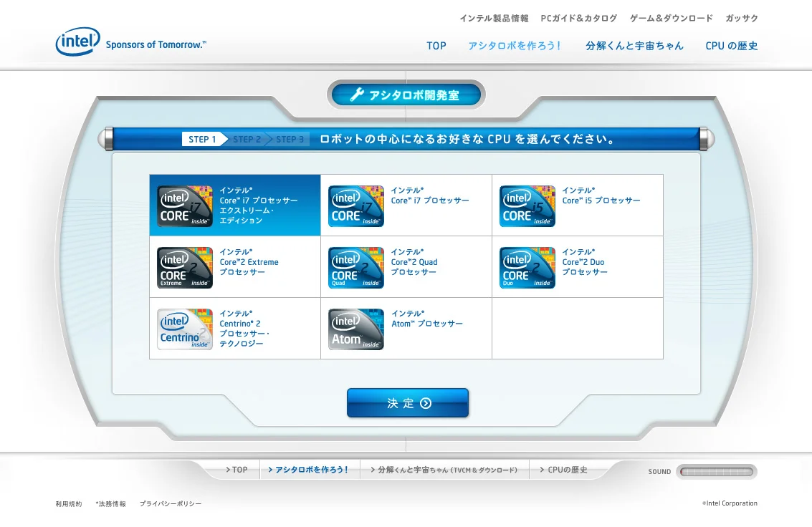The width and height of the screenshot is (812, 527).
Task: Choose the Core 2 Quad badge icon
Action: pyautogui.click(x=356, y=267)
